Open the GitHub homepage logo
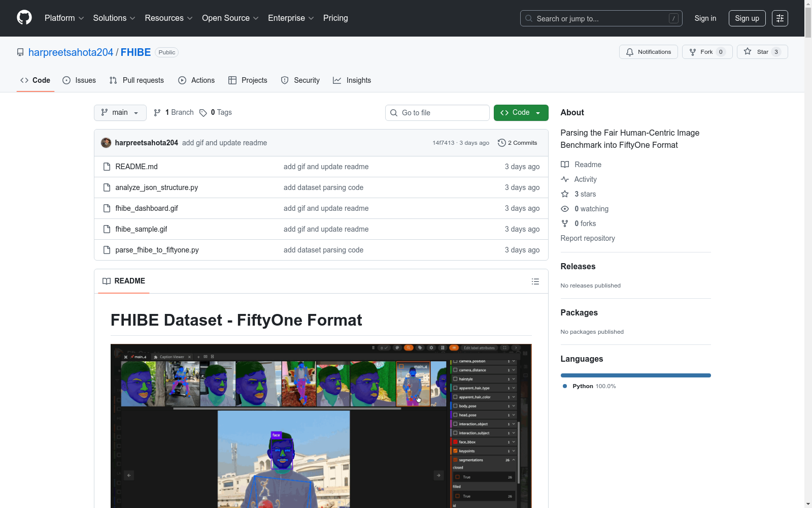Image resolution: width=812 pixels, height=508 pixels. pyautogui.click(x=24, y=18)
